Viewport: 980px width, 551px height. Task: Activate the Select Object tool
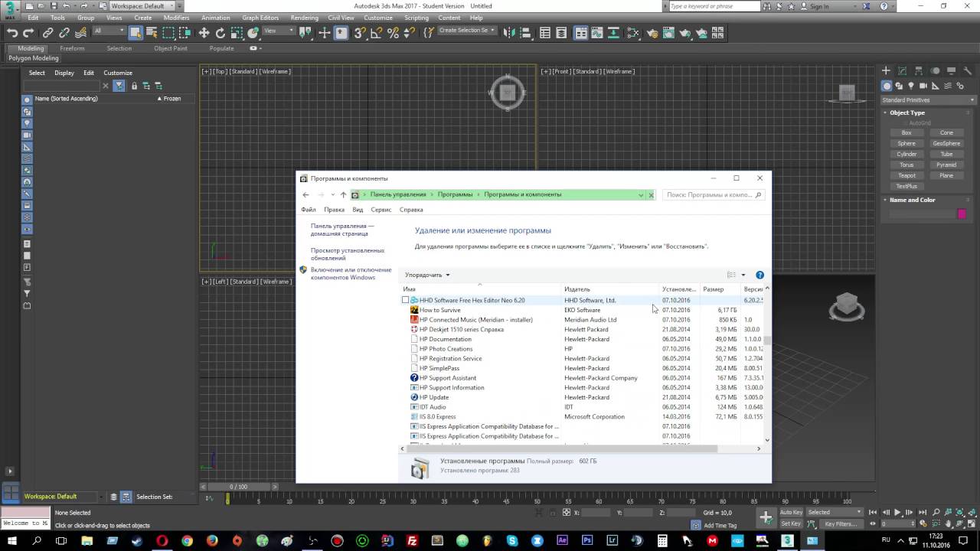136,33
